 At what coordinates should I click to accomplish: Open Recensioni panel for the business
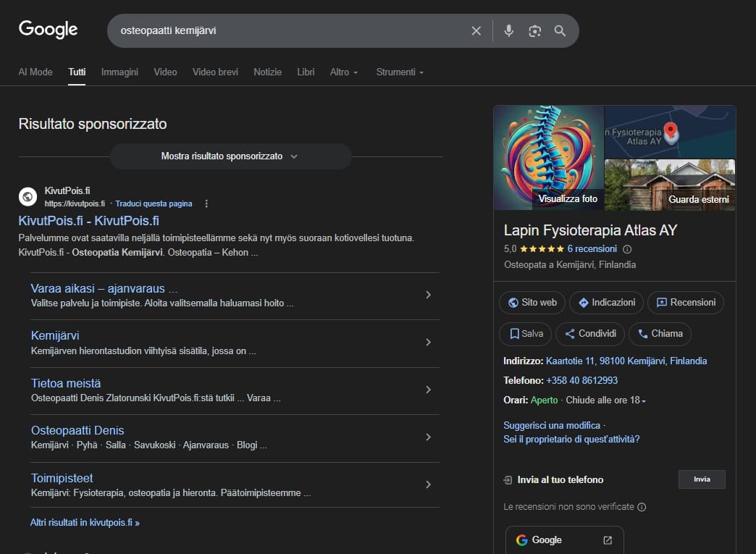pyautogui.click(x=685, y=303)
